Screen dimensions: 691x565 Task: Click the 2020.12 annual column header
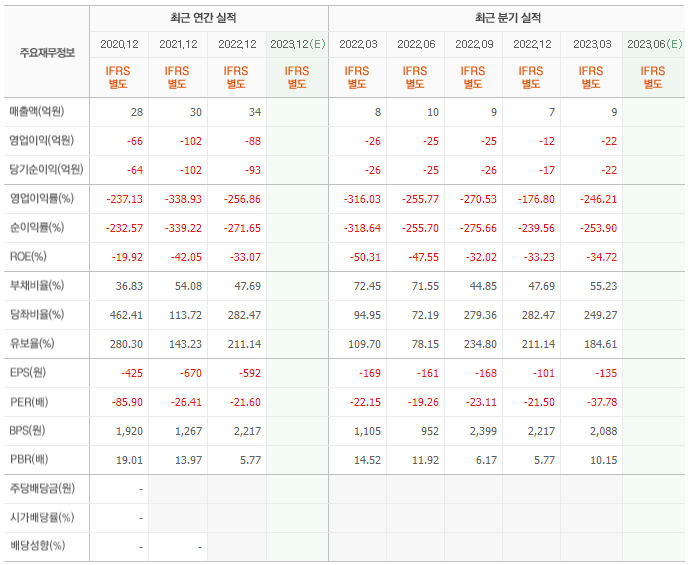(119, 45)
